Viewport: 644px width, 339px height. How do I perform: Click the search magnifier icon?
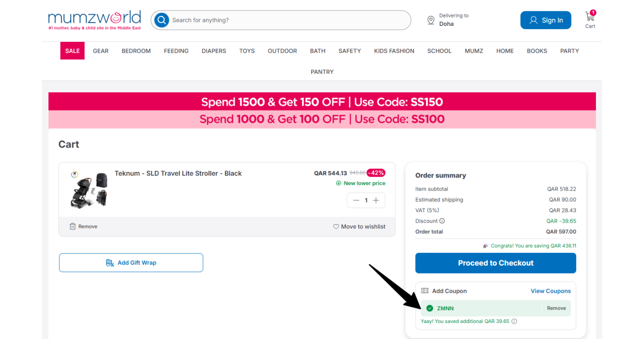coord(161,20)
